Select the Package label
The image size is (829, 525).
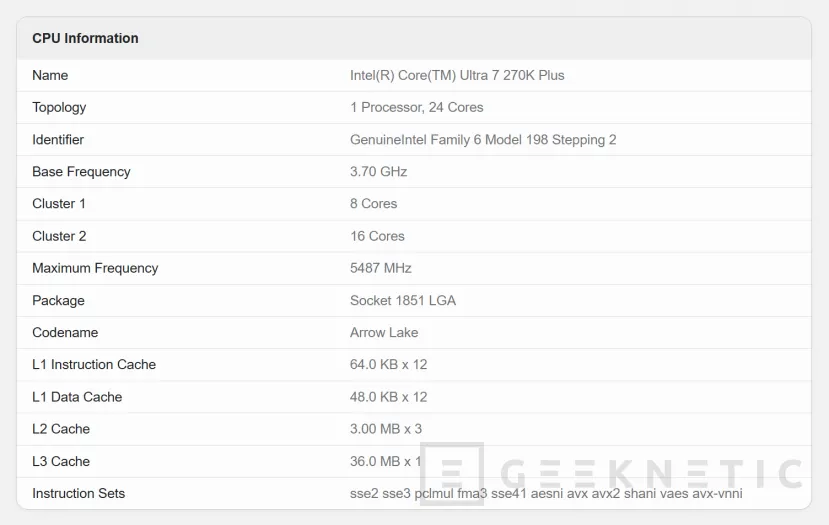pyautogui.click(x=59, y=300)
